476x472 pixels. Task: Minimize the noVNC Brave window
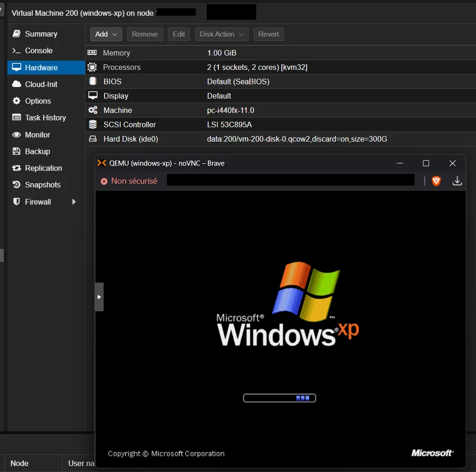400,163
